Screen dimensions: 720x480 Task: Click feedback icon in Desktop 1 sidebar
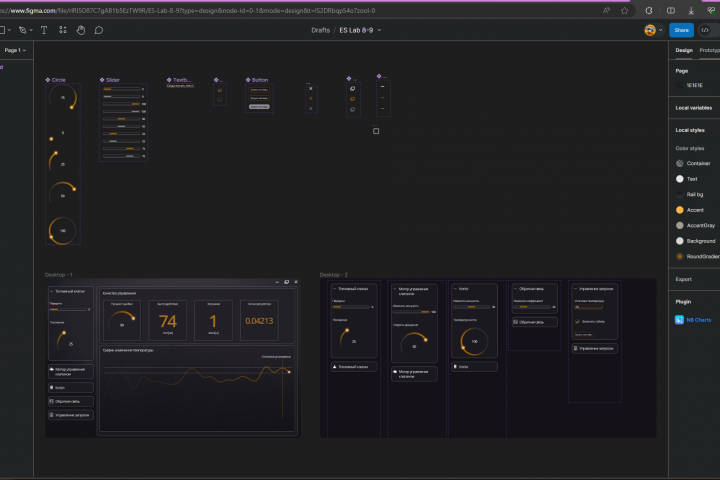click(51, 401)
